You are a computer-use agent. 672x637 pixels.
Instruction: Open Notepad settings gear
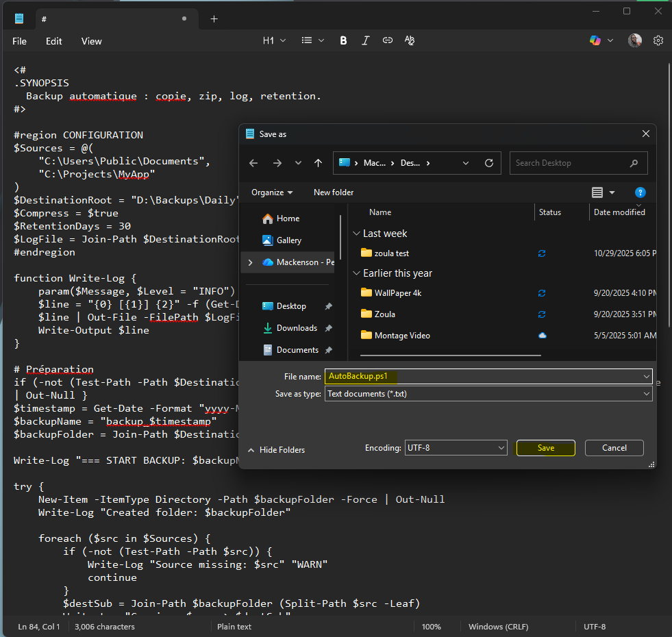(x=658, y=41)
